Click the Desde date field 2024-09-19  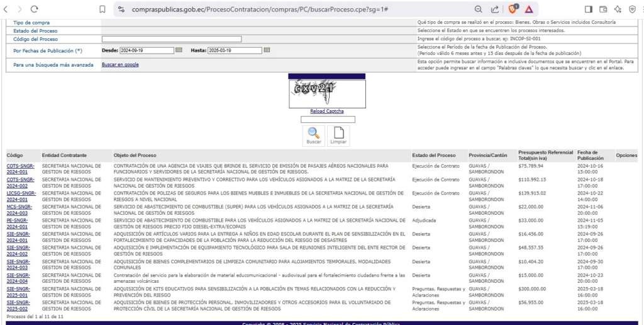147,50
